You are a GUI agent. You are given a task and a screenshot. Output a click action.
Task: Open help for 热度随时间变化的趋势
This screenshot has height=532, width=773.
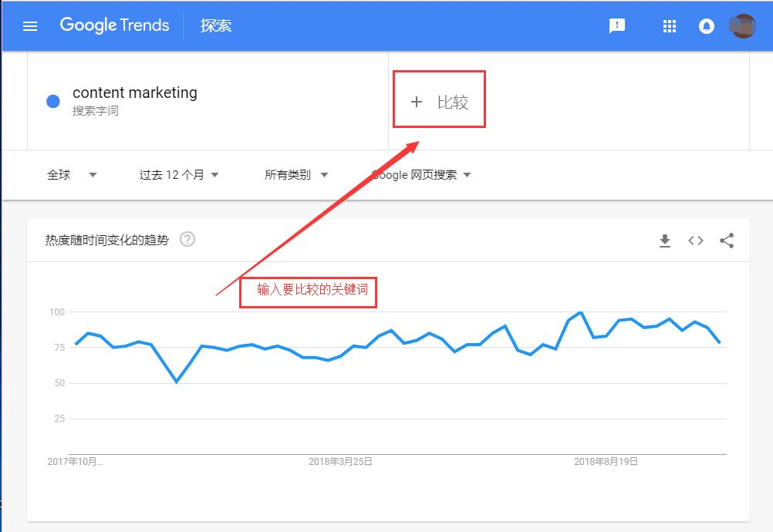tap(187, 239)
